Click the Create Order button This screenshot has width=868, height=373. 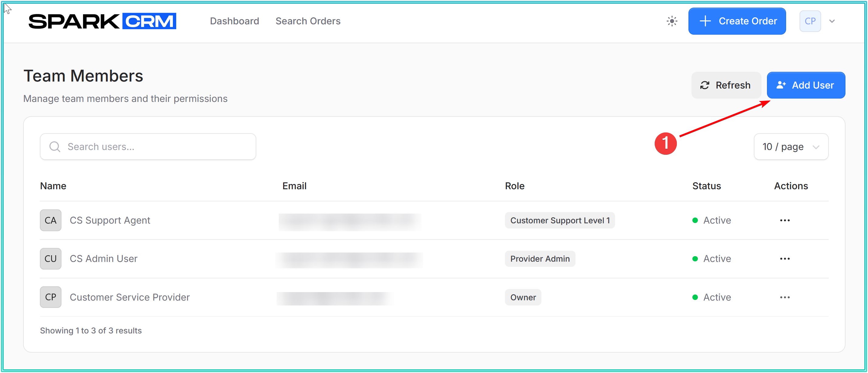pyautogui.click(x=737, y=21)
